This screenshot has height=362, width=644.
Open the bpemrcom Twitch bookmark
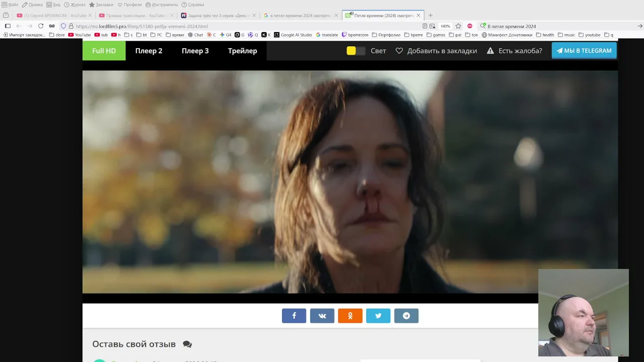pos(355,35)
